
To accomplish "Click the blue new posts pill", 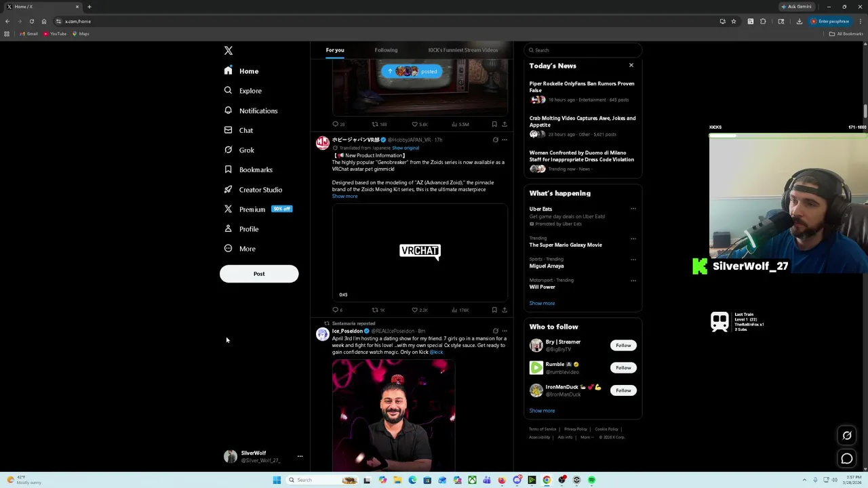I will (412, 71).
